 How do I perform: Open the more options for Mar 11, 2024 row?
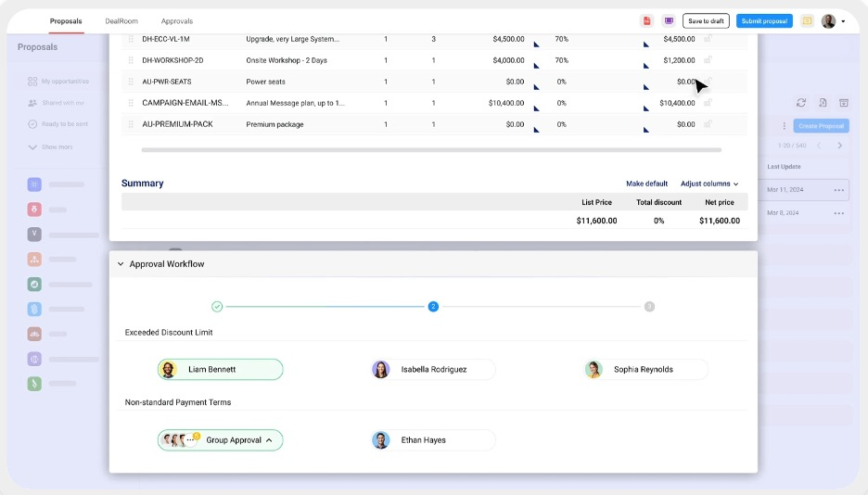838,190
